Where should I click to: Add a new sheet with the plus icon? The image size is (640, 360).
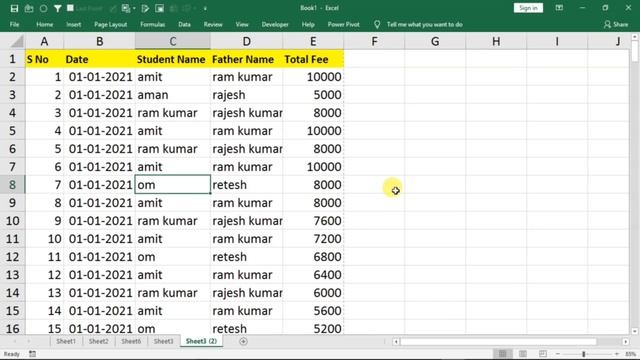(243, 341)
